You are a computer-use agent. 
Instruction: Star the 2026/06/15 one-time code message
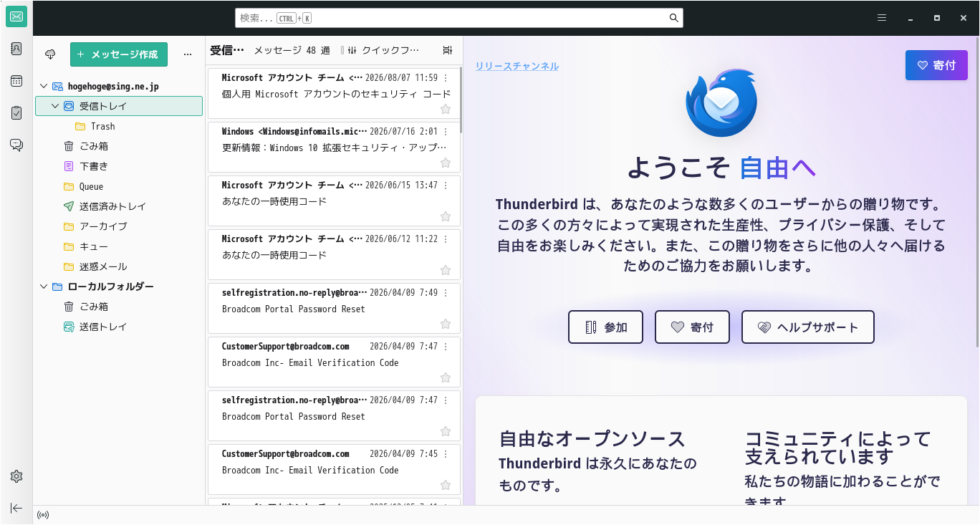(446, 216)
